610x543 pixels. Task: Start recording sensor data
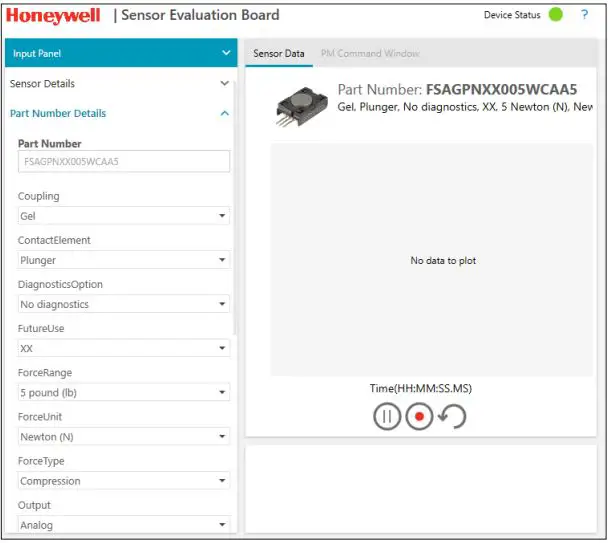(419, 416)
